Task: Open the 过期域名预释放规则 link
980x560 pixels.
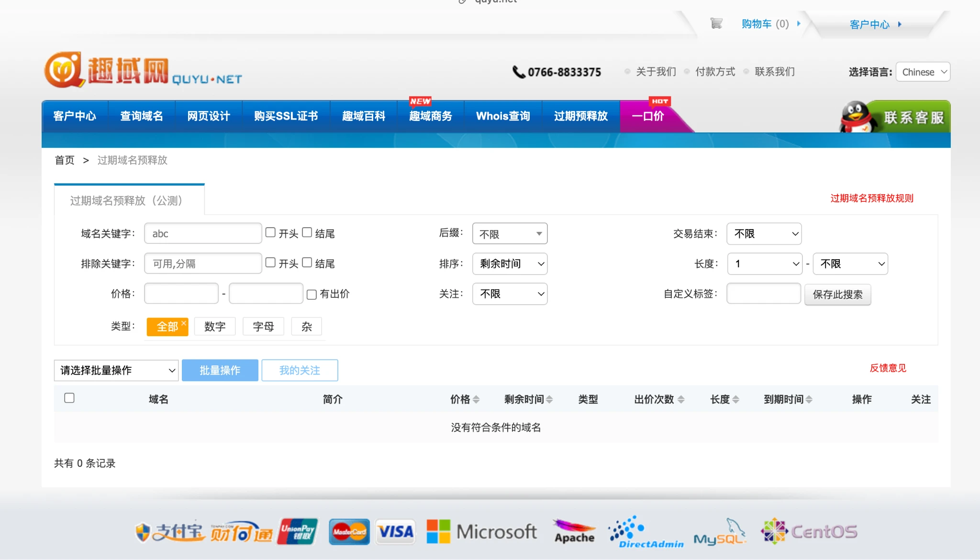Action: point(871,198)
